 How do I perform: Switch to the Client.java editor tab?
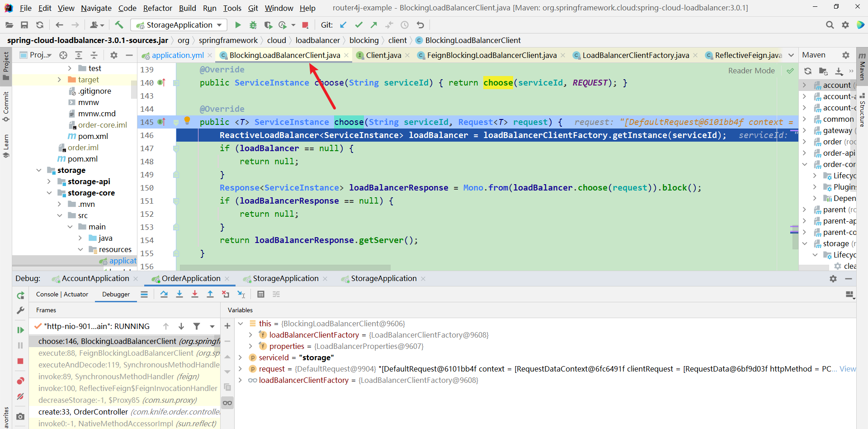383,55
